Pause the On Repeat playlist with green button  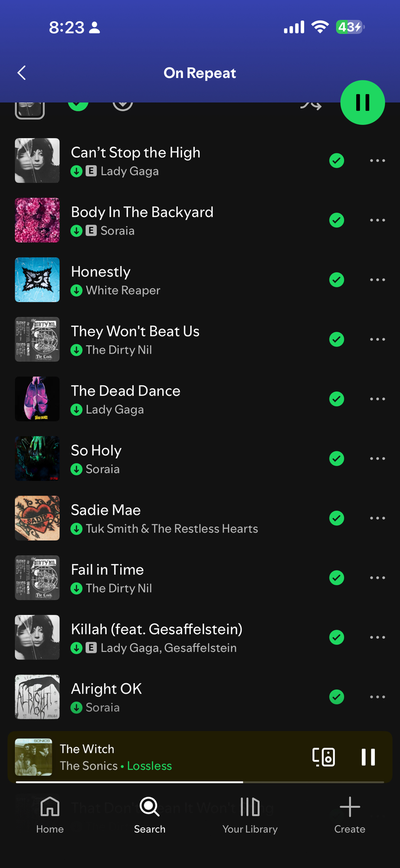click(363, 103)
